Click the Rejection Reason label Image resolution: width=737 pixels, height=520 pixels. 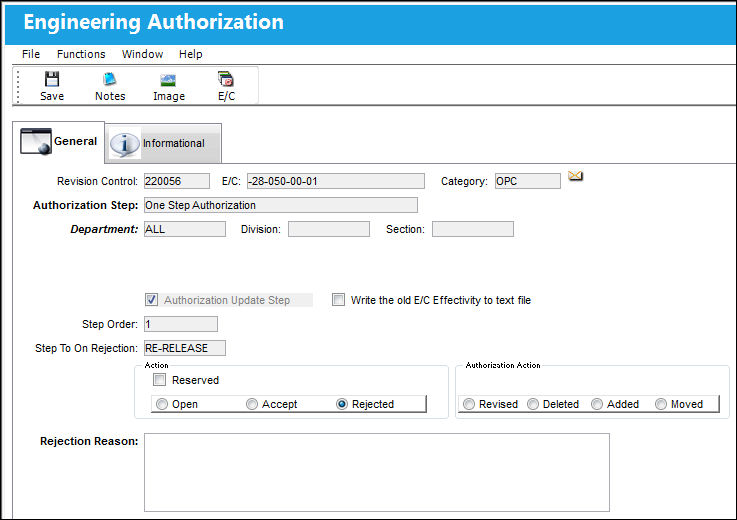pos(89,441)
